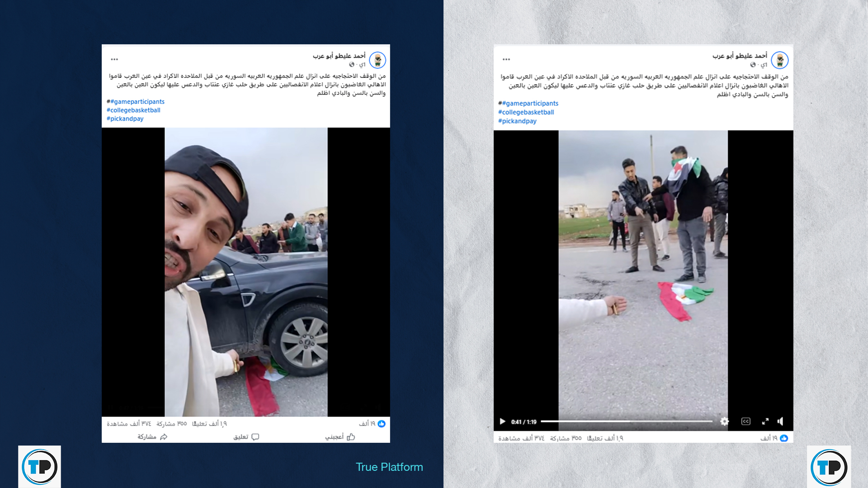This screenshot has width=868, height=488.
Task: Click the right post's profile avatar
Action: 780,60
